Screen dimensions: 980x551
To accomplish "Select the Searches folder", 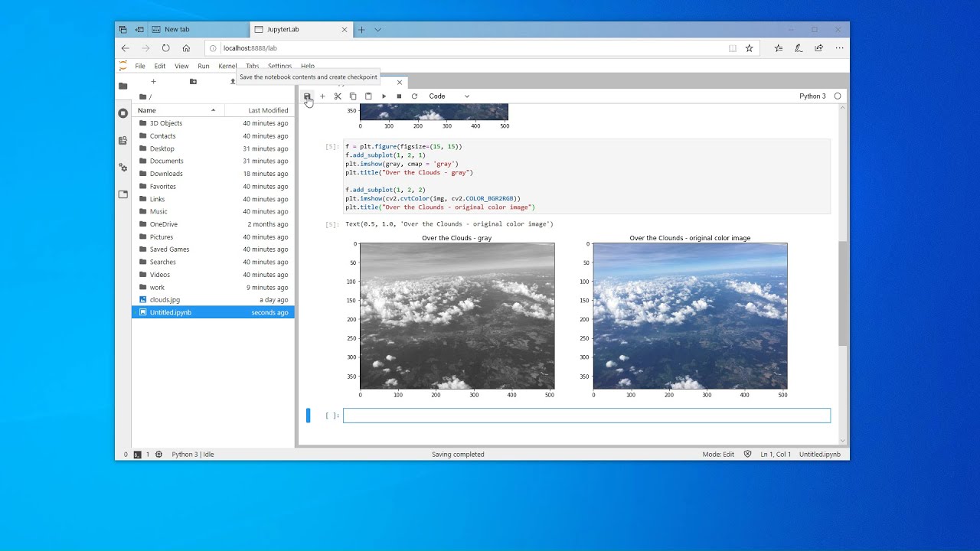I will [213, 262].
